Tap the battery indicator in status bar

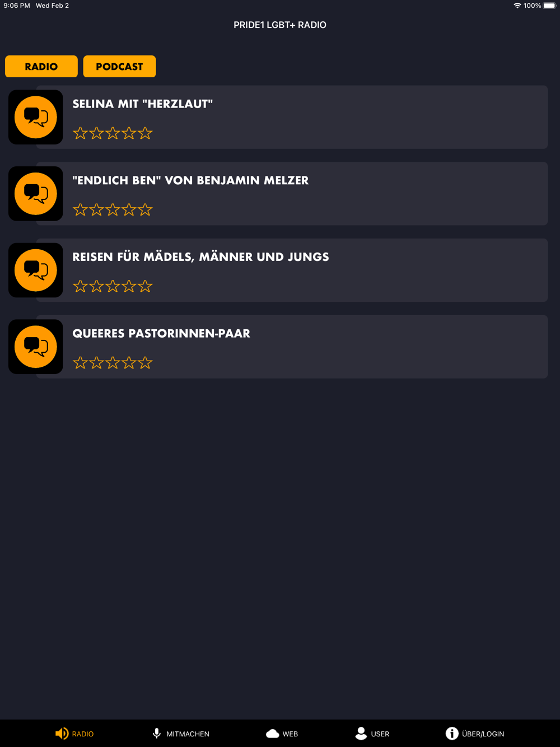[549, 6]
